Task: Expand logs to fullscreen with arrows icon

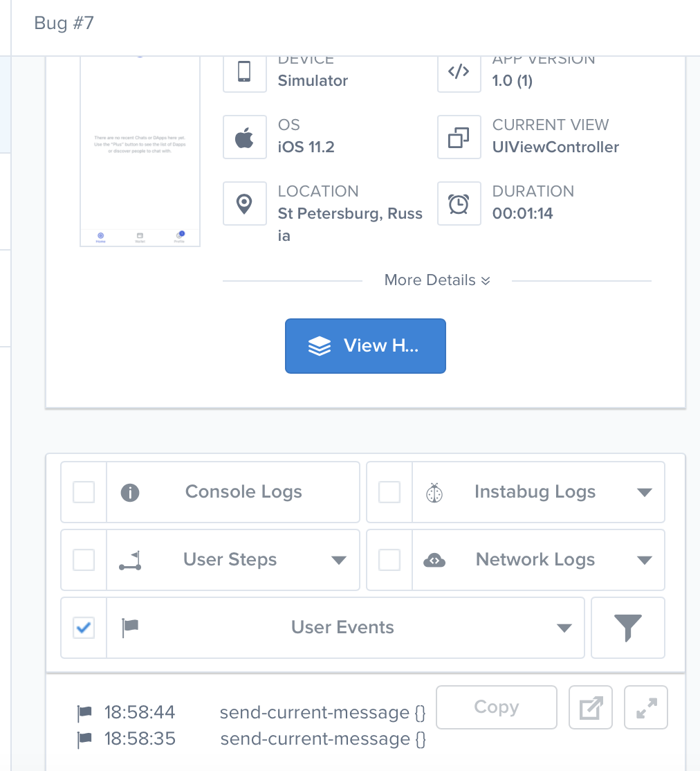Action: point(646,707)
